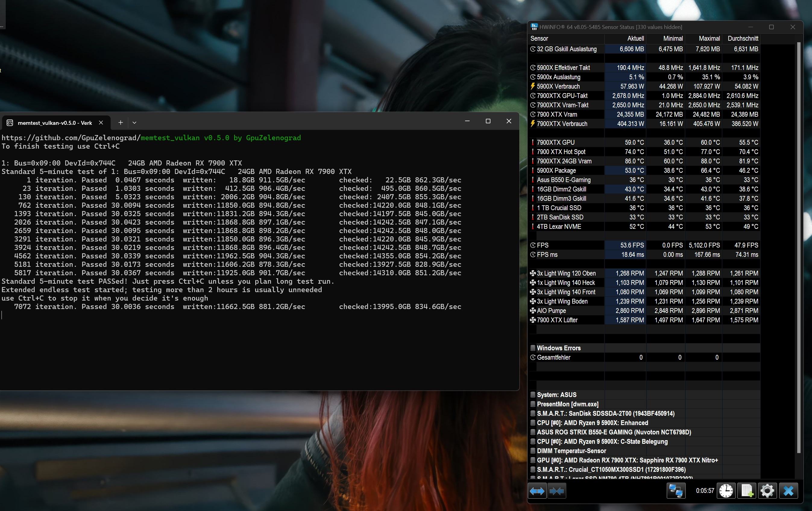The width and height of the screenshot is (812, 511).
Task: Open terminal new-tab profile dropdown
Action: (134, 123)
